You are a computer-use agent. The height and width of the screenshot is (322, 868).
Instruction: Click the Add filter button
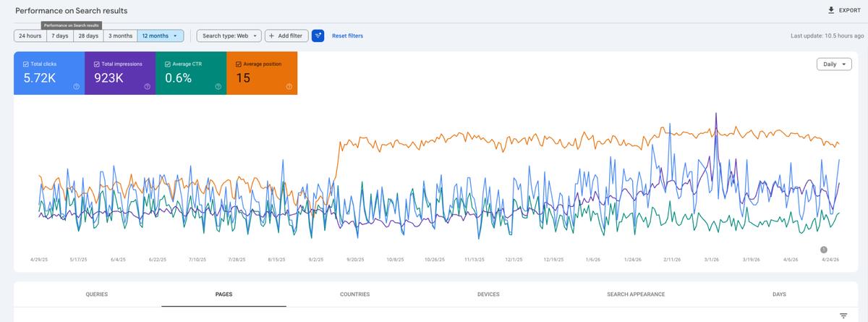(286, 35)
